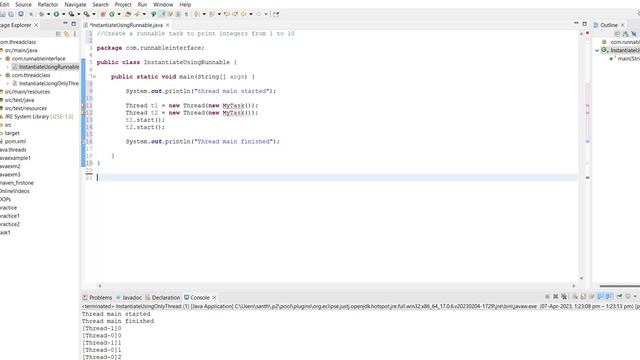Click Pin Console icon
This screenshot has height=360, width=640.
coord(619,296)
